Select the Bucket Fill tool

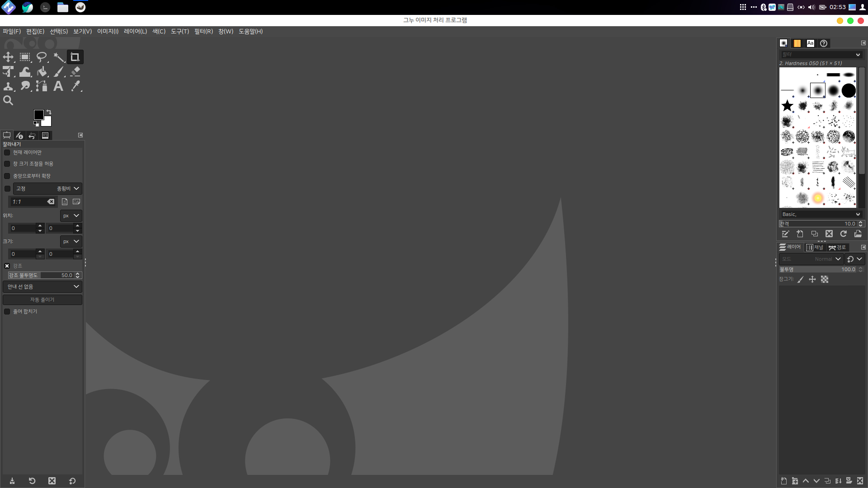(x=42, y=72)
